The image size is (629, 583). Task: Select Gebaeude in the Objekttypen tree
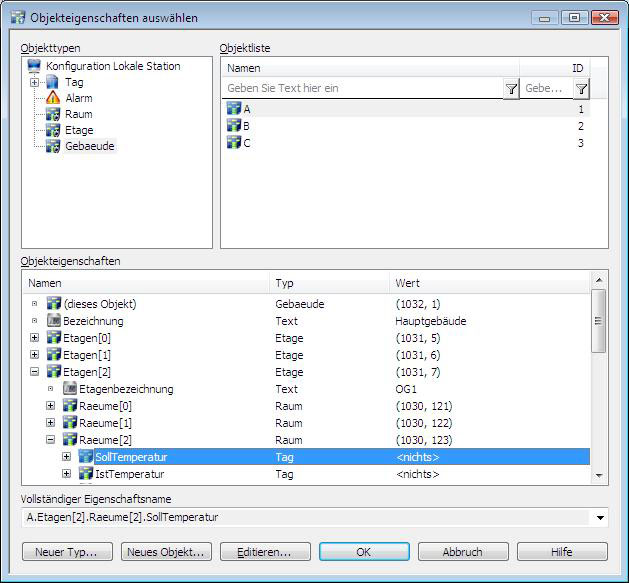point(90,146)
